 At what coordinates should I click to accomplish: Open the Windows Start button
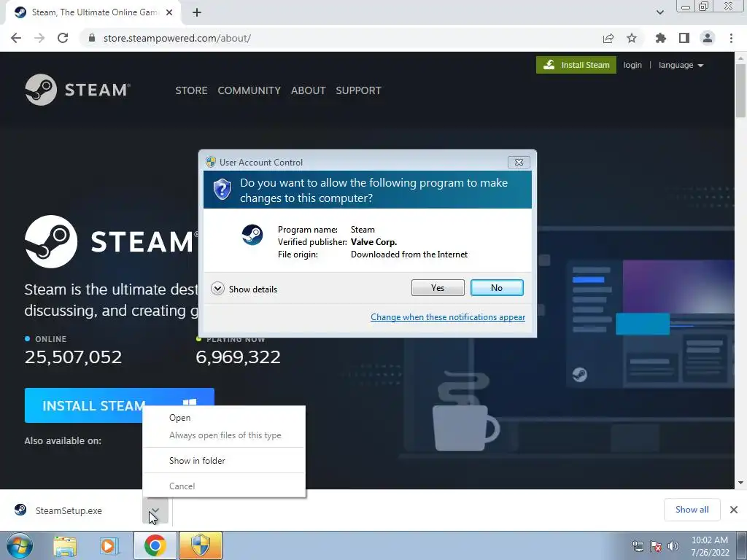(19, 545)
